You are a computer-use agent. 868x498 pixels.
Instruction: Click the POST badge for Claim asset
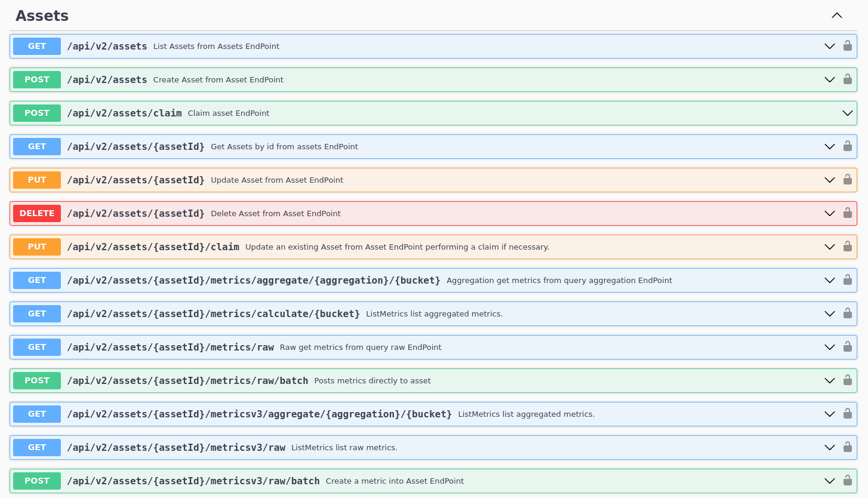(37, 113)
